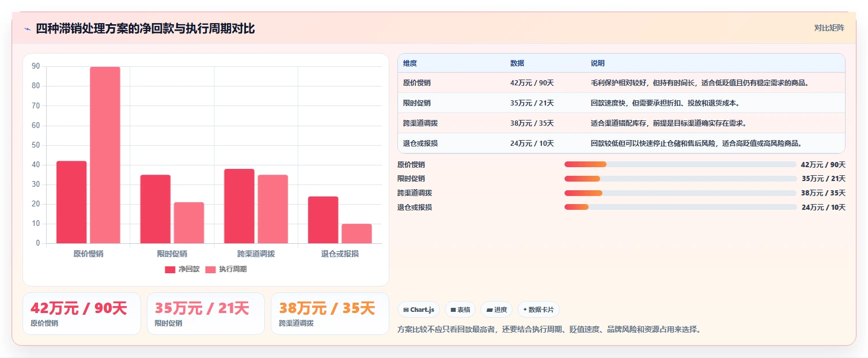Click the 24万元 / 10天 progress value
868x358 pixels.
pos(824,208)
